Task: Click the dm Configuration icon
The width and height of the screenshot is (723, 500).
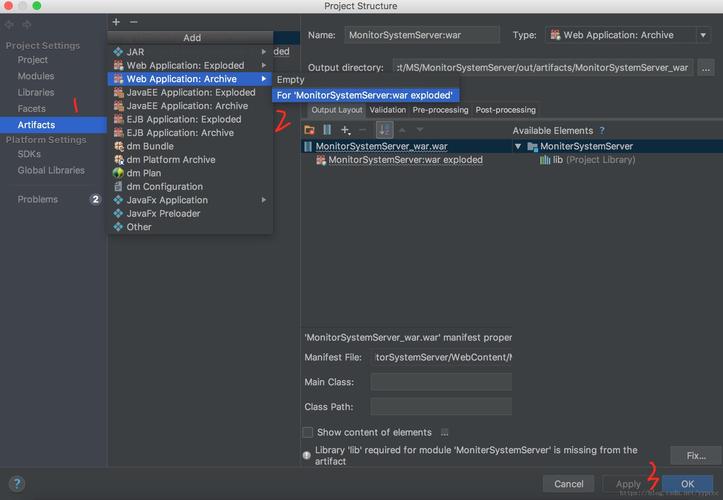Action: (x=119, y=186)
